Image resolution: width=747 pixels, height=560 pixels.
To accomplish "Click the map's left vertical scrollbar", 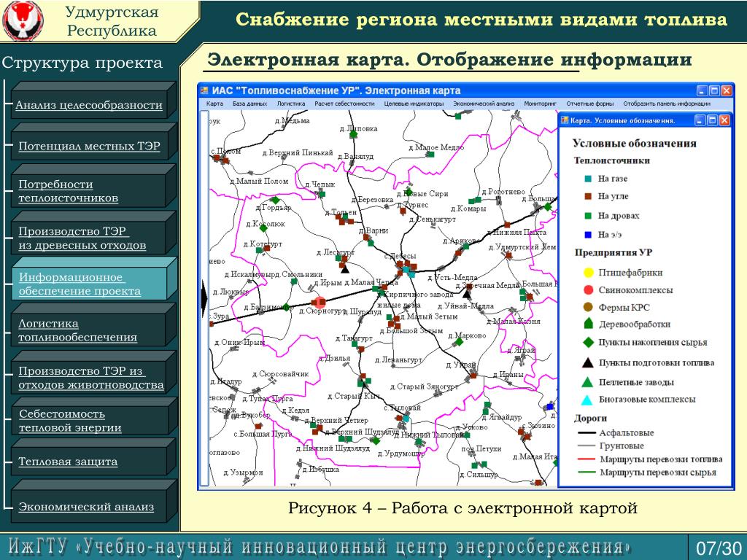I will click(x=205, y=298).
